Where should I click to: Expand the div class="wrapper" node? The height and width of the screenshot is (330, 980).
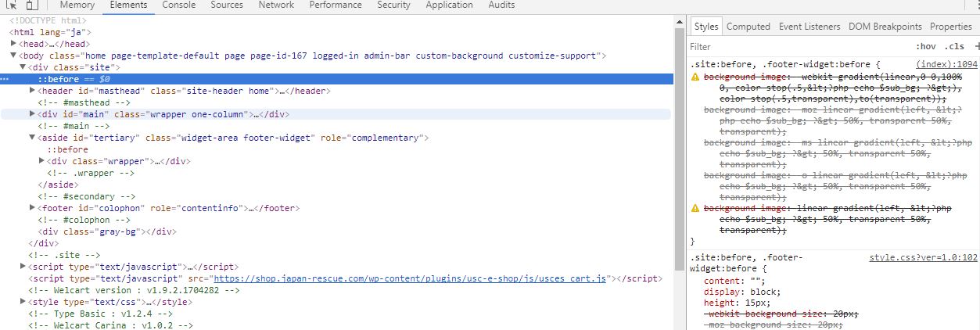click(41, 161)
